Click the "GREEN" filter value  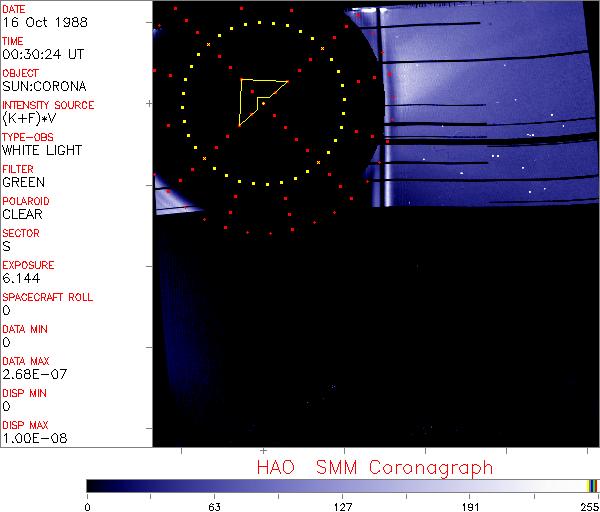24,182
